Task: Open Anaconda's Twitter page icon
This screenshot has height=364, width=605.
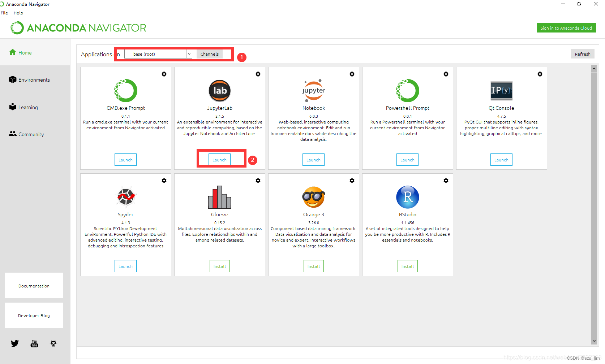Action: 15,343
